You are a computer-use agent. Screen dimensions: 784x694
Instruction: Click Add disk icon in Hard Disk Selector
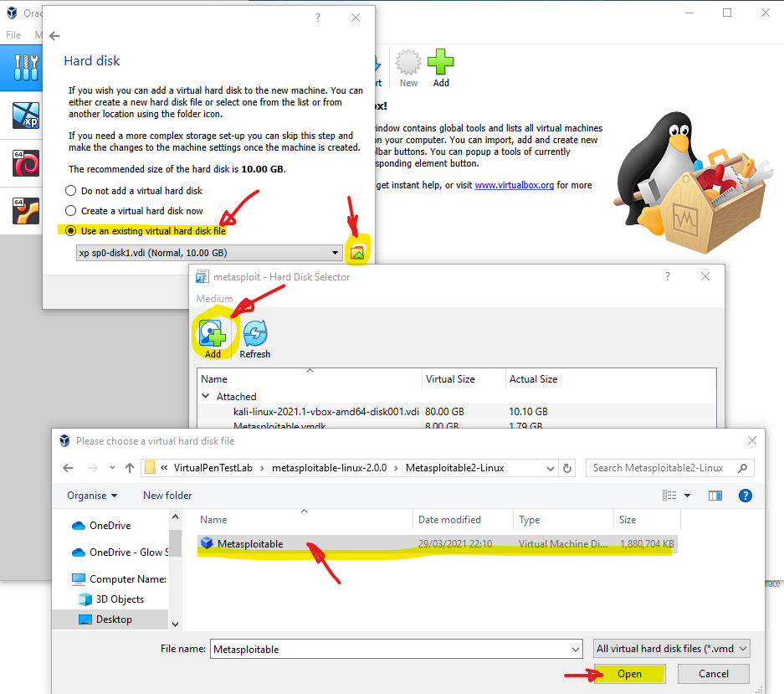coord(213,339)
